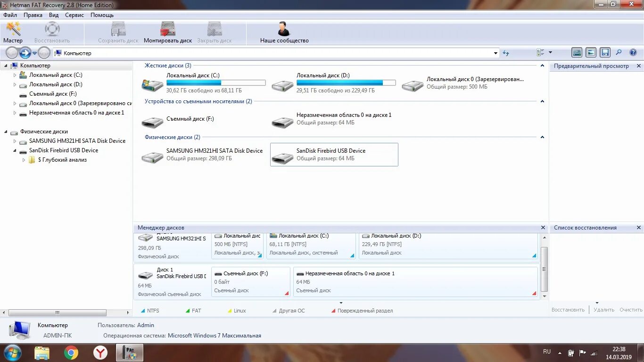Click the tree panel horizontal scrollbar
This screenshot has width=644, height=362.
[57, 313]
